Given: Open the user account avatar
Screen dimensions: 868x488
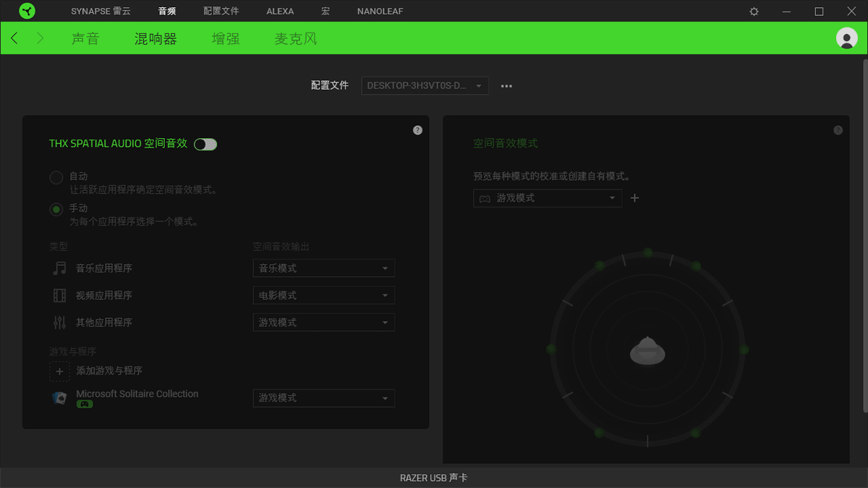Looking at the screenshot, I should [x=846, y=38].
